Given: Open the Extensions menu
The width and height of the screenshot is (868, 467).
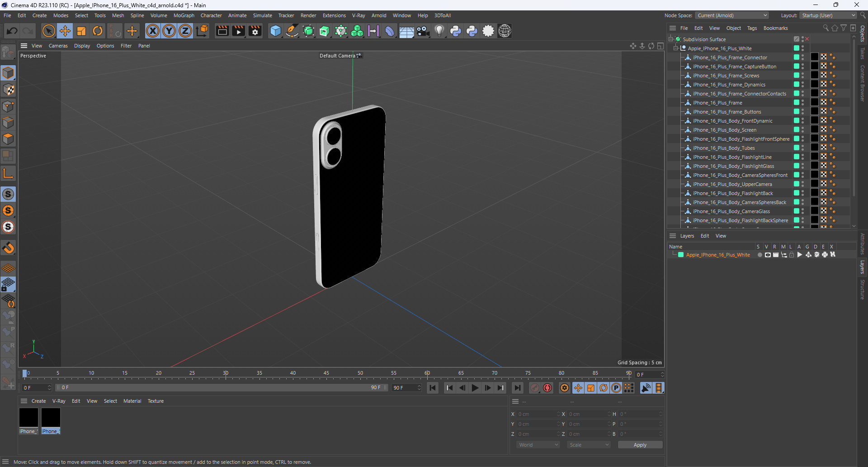Looking at the screenshot, I should pyautogui.click(x=334, y=15).
